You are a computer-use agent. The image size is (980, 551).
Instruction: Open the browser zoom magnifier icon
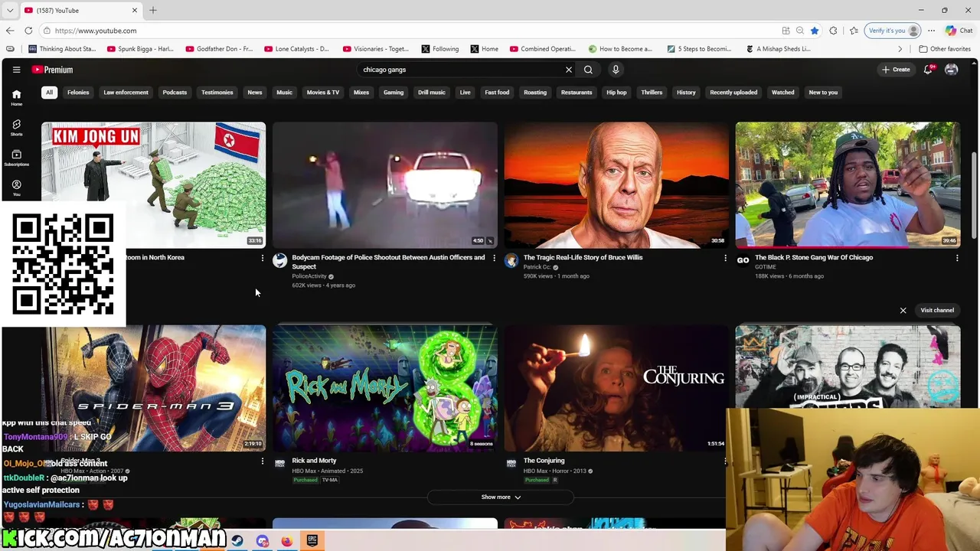coord(800,31)
